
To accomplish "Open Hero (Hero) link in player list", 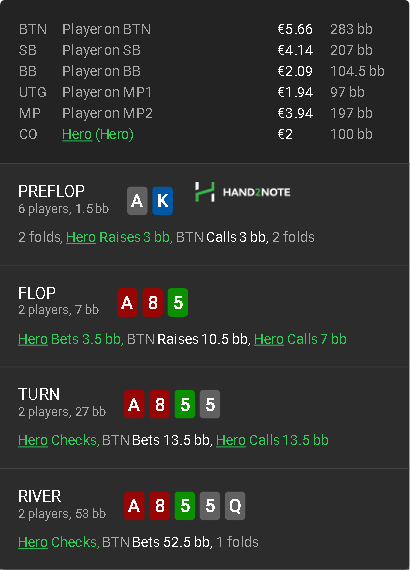I will 98,135.
